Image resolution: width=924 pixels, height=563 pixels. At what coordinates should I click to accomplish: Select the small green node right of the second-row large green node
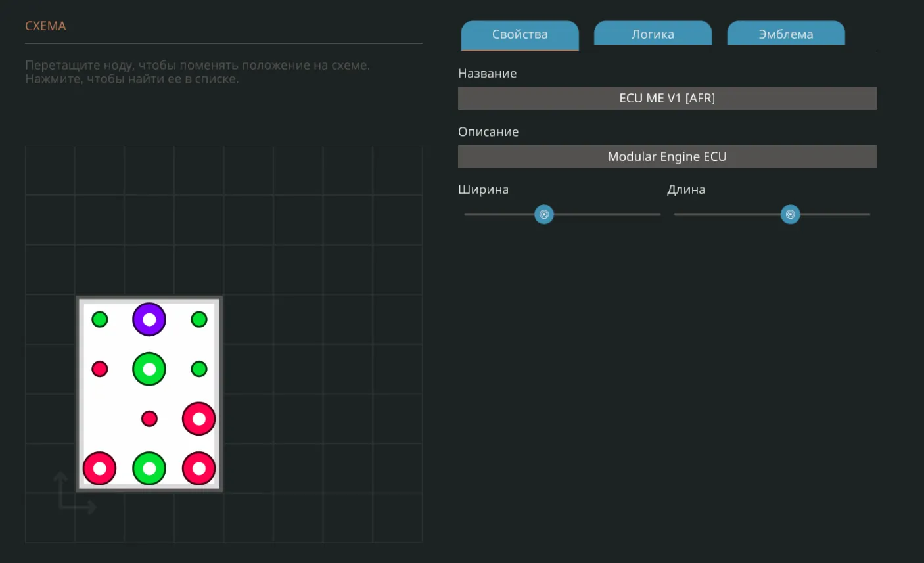click(x=199, y=369)
